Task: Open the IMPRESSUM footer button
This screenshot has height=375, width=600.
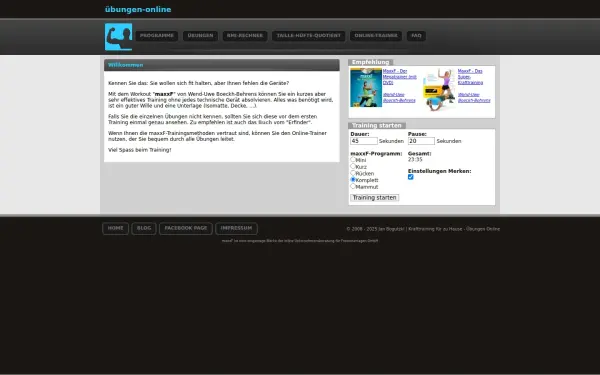Action: point(236,228)
